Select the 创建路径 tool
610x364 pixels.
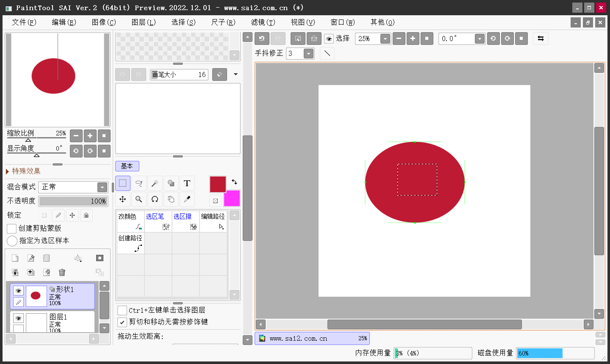(x=130, y=243)
